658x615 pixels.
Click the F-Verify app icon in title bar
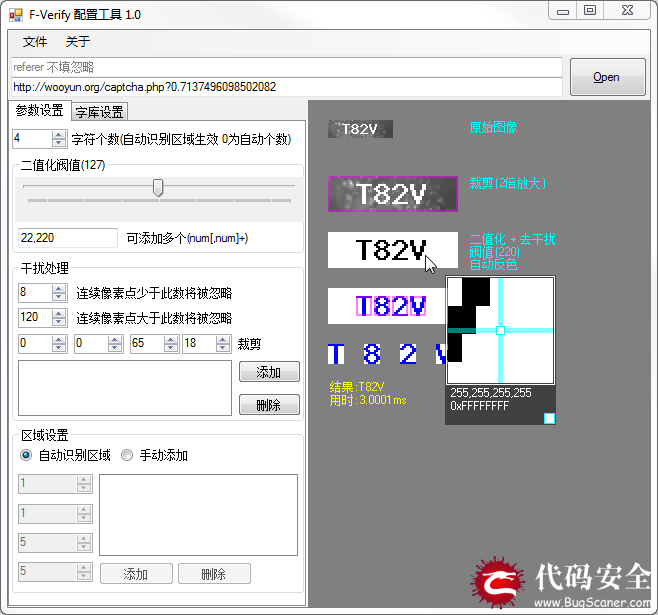[x=16, y=15]
